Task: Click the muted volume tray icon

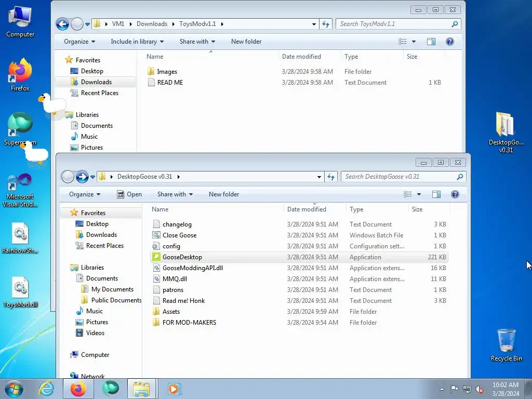Action: (480, 389)
